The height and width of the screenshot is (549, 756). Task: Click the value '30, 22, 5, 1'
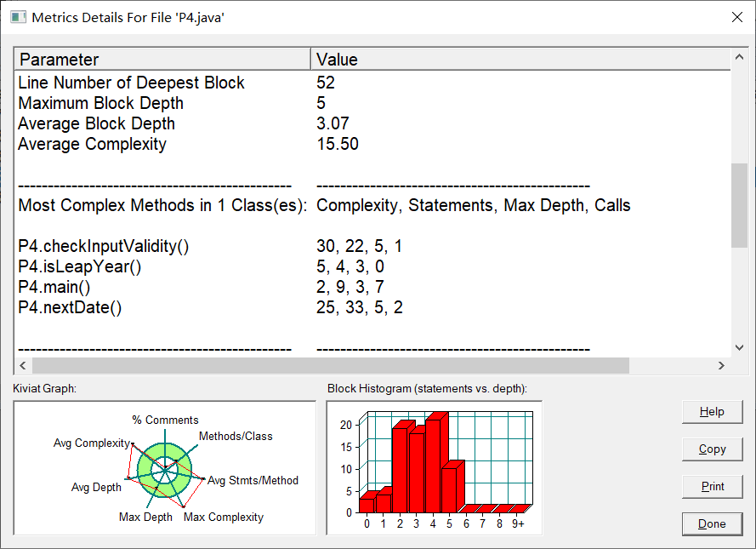click(359, 246)
